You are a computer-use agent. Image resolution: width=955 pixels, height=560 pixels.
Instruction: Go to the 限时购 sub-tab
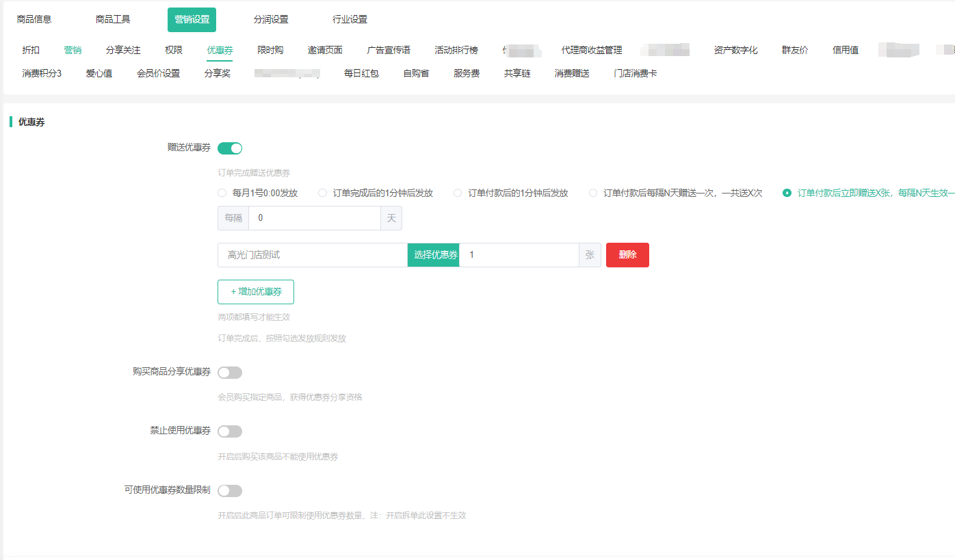tap(270, 51)
